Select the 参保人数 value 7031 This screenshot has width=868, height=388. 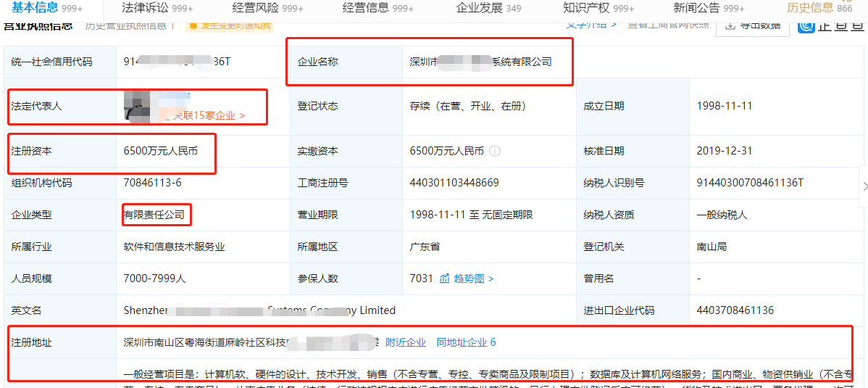(421, 278)
